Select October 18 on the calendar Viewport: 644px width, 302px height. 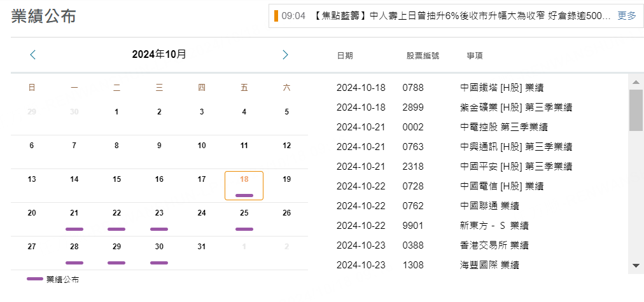click(244, 184)
